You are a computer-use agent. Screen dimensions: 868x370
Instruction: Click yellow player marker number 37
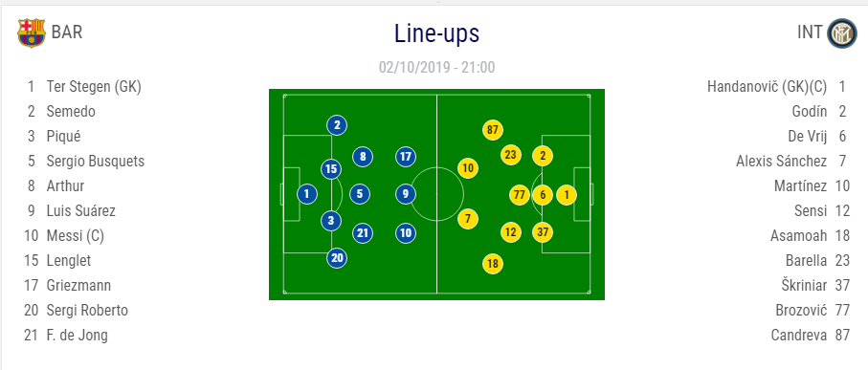(543, 232)
